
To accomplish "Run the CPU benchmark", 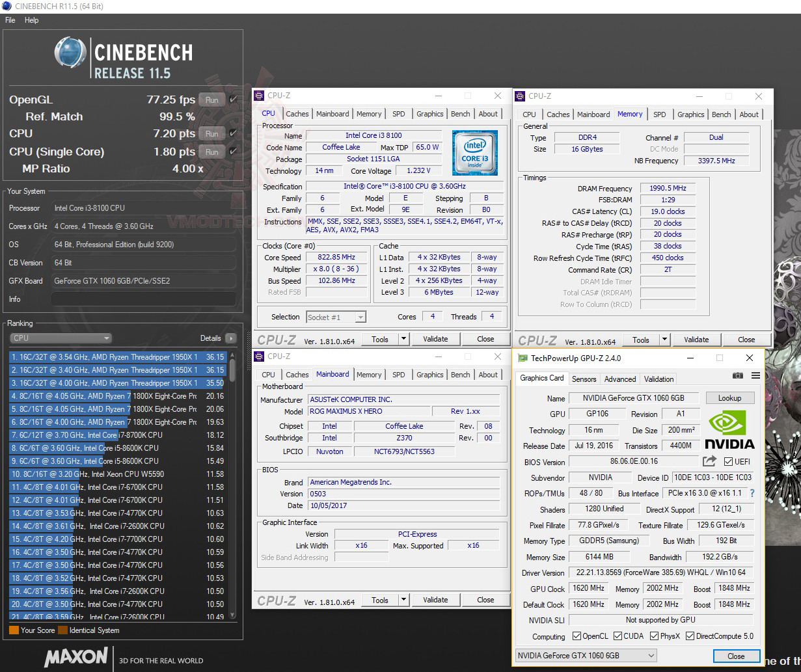I will tap(212, 133).
